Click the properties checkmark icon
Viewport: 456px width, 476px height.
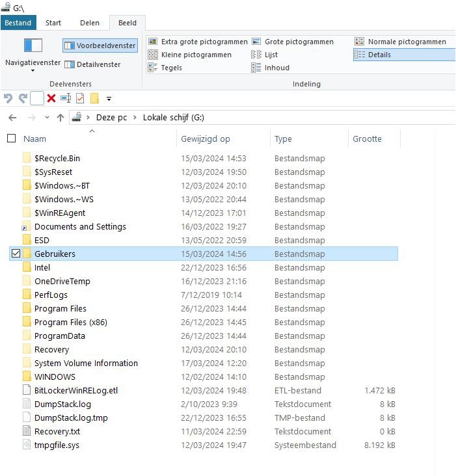coord(80,98)
